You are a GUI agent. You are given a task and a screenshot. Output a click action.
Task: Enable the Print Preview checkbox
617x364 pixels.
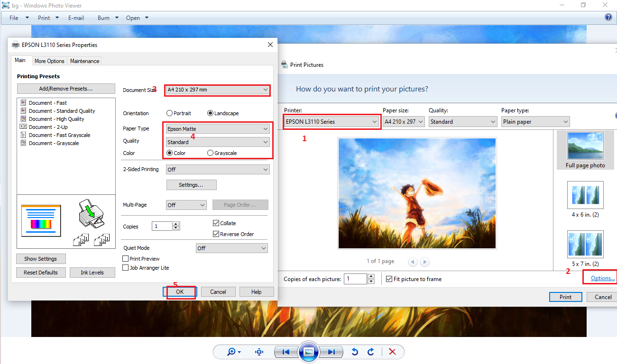[x=126, y=259]
